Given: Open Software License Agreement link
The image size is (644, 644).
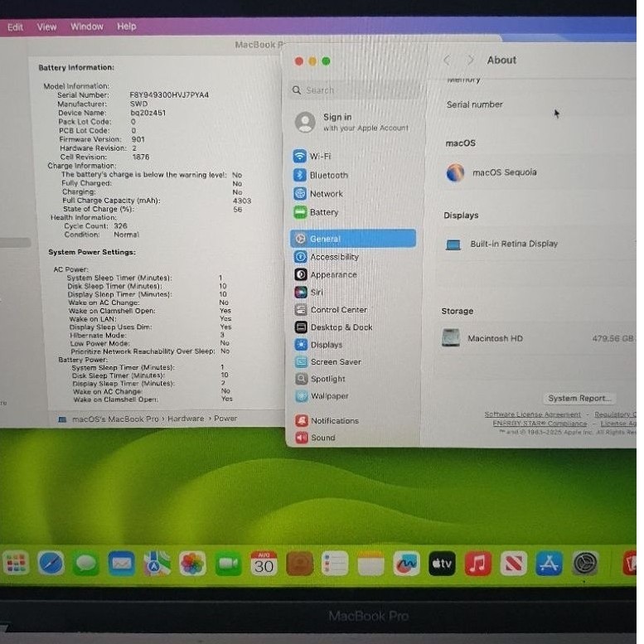Looking at the screenshot, I should click(x=533, y=414).
